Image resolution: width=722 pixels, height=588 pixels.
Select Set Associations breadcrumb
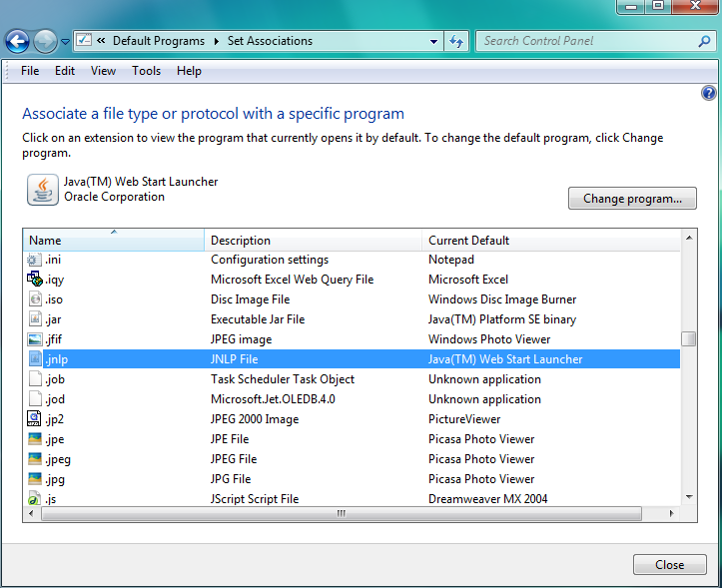(x=270, y=41)
